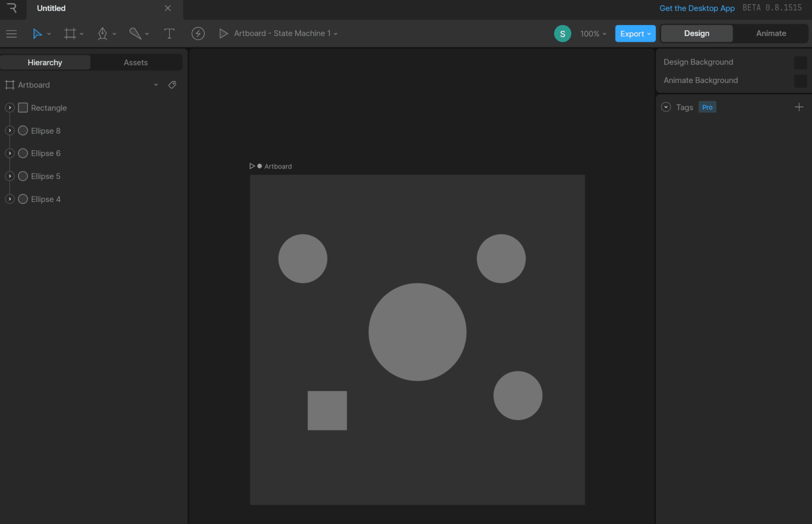Select Ellipse 8 in hierarchy
The width and height of the screenshot is (812, 524).
[x=45, y=131]
